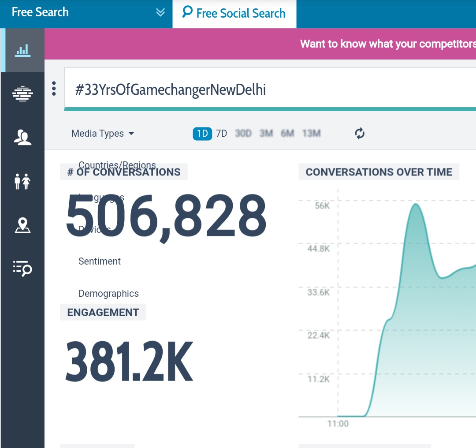Open the search list sidebar icon
This screenshot has height=448, width=476.
[x=23, y=269]
